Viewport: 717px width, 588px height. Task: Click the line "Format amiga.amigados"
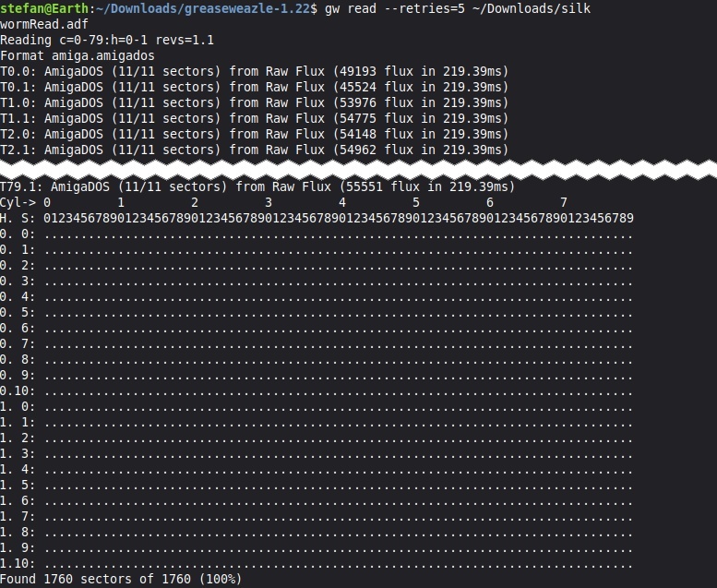point(78,55)
